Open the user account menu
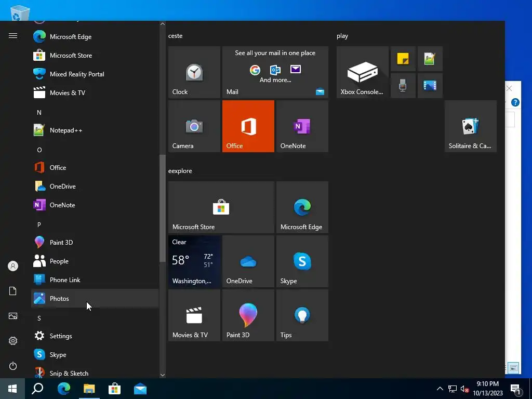The height and width of the screenshot is (399, 532). coord(13,266)
